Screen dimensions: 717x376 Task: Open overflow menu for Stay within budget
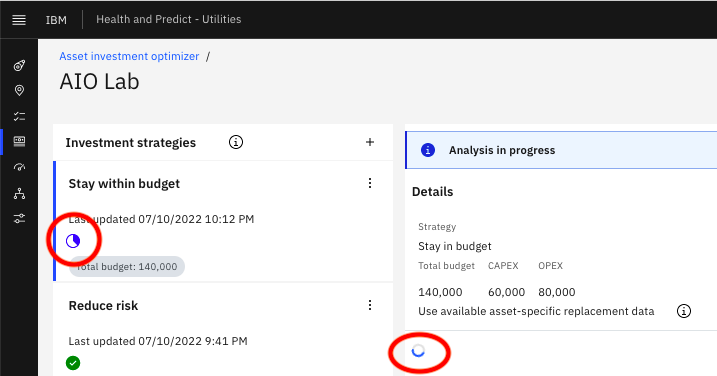[x=370, y=183]
